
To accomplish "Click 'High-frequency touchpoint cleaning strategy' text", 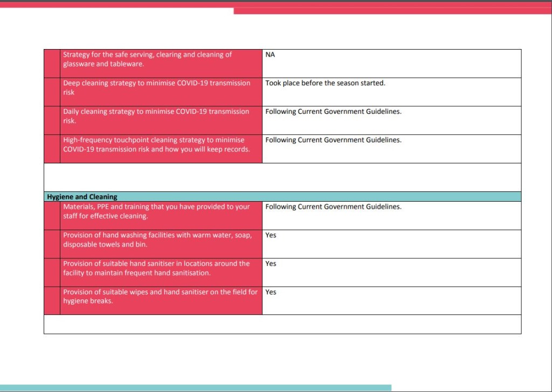I will pyautogui.click(x=156, y=145).
